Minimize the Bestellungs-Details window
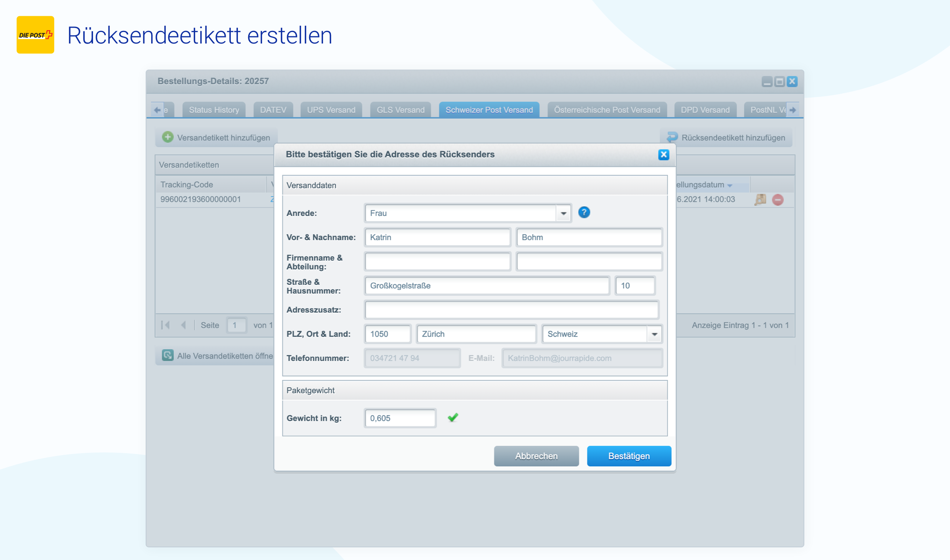Viewport: 950px width, 560px height. point(767,81)
